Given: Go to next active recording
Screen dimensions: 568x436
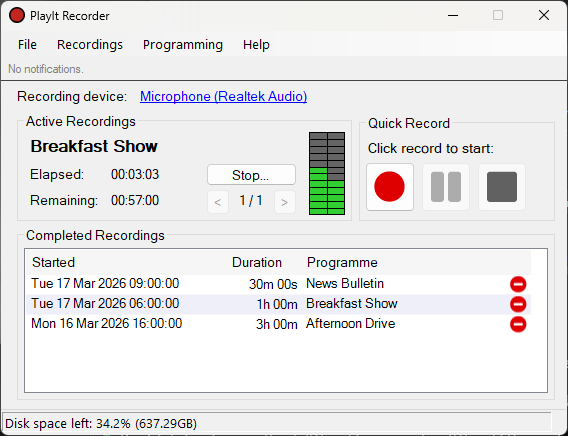Looking at the screenshot, I should 285,202.
